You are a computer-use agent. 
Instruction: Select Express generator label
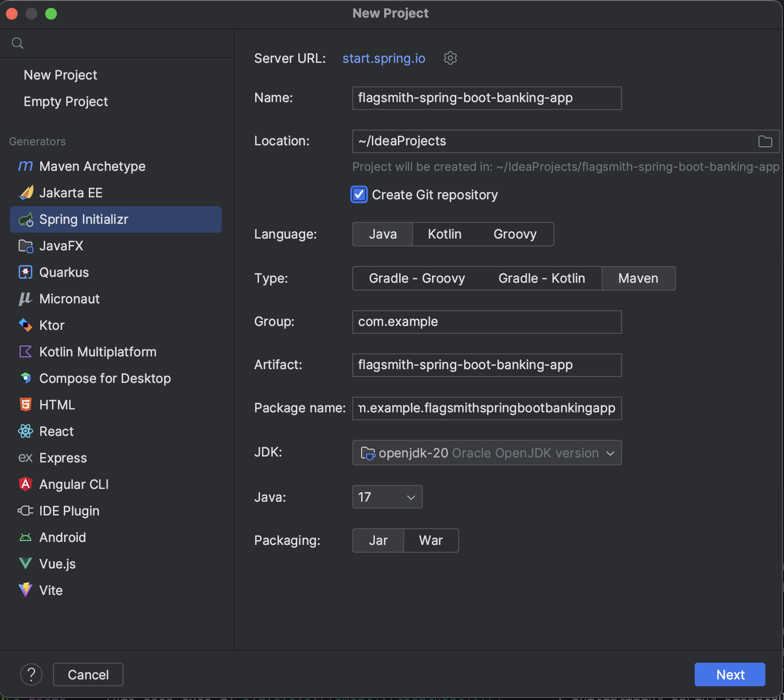click(63, 458)
